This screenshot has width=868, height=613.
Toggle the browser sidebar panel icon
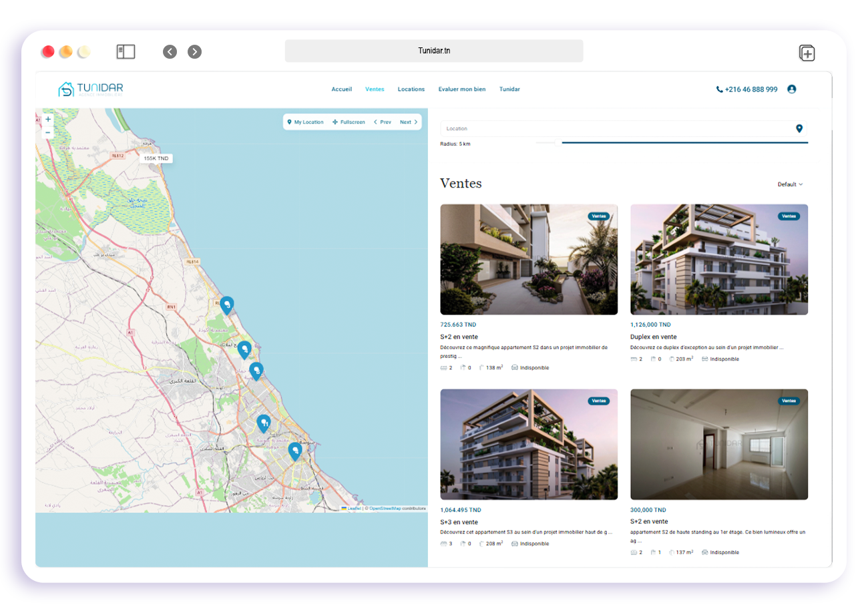click(126, 52)
